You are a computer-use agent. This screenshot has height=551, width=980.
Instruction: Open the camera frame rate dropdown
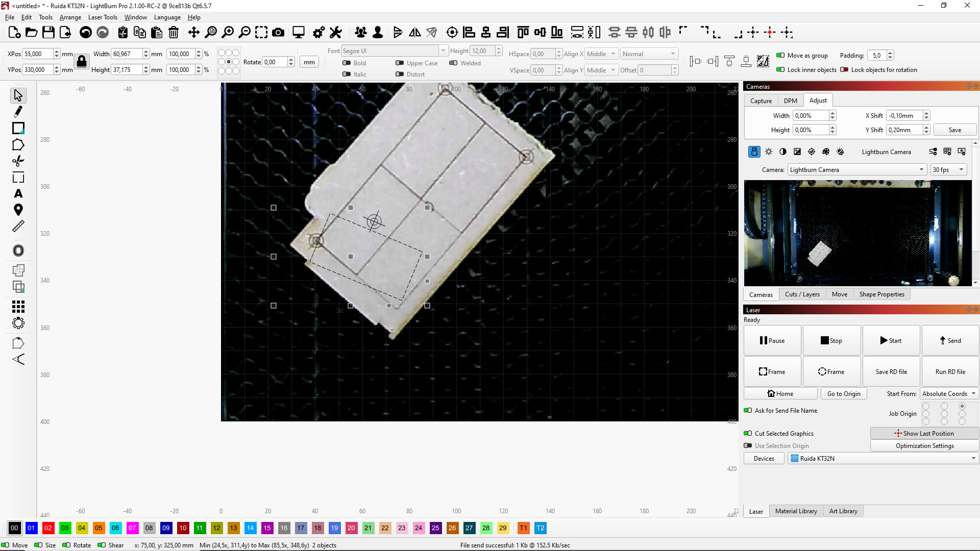click(x=948, y=170)
